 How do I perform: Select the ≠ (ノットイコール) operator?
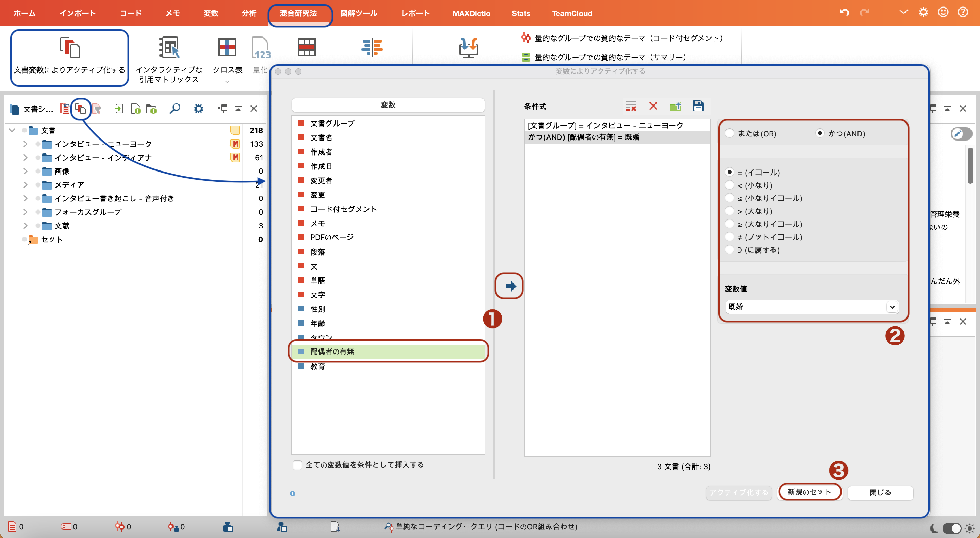point(729,237)
